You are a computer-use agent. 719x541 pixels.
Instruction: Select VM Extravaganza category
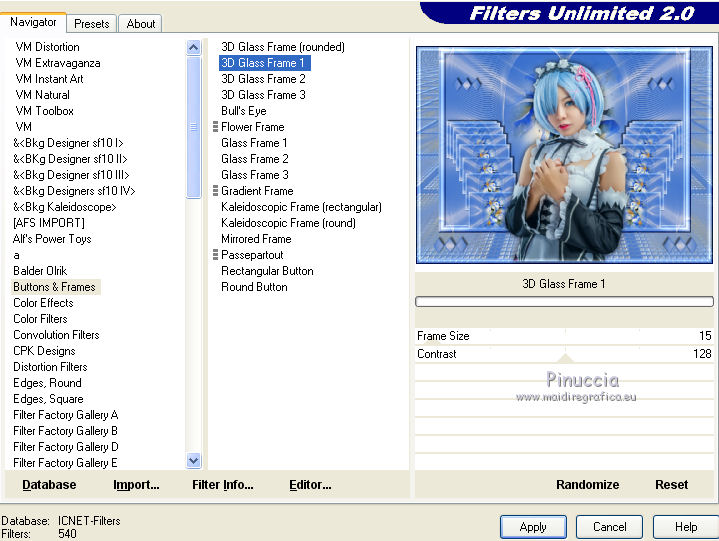coord(58,63)
